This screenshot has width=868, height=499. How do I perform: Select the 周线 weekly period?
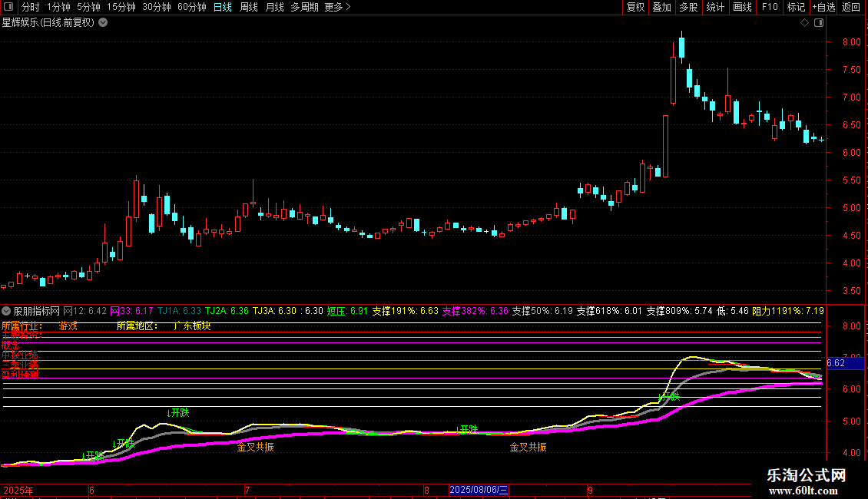tap(248, 8)
